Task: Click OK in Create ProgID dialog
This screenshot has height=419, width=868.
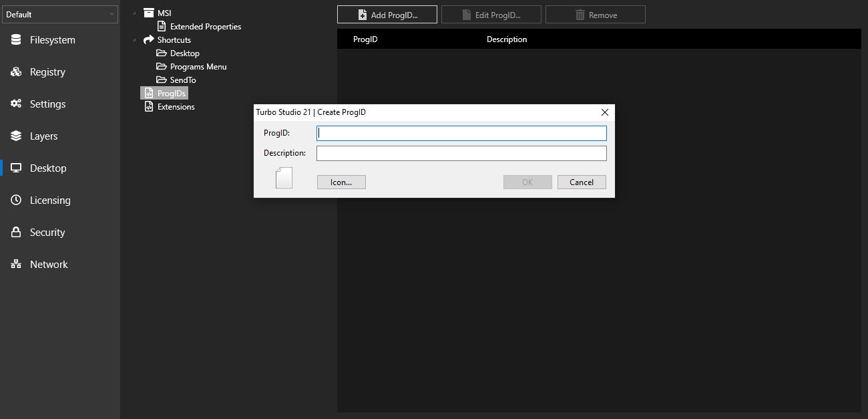Action: tap(527, 182)
